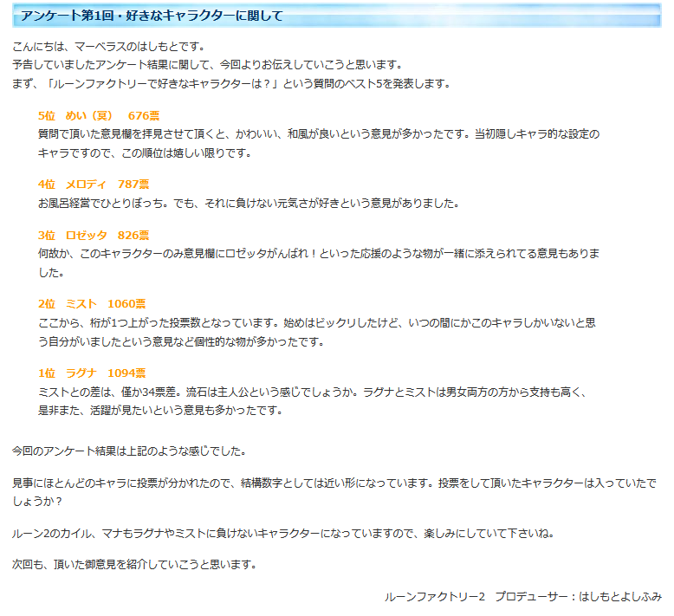The width and height of the screenshot is (674, 616).
Task: Click the line starting ミストとの差は、僅か34票差
Action: click(313, 392)
